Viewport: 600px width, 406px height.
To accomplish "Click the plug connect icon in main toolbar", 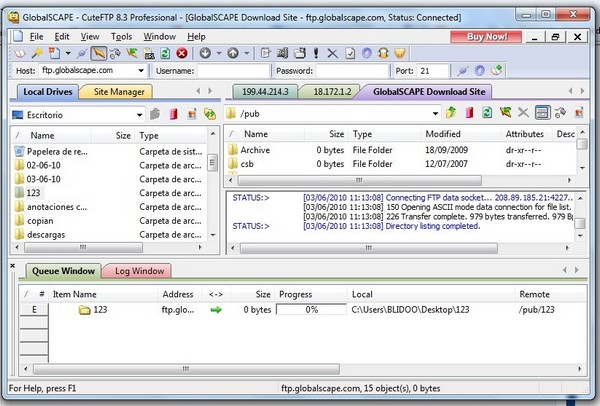I will click(82, 53).
